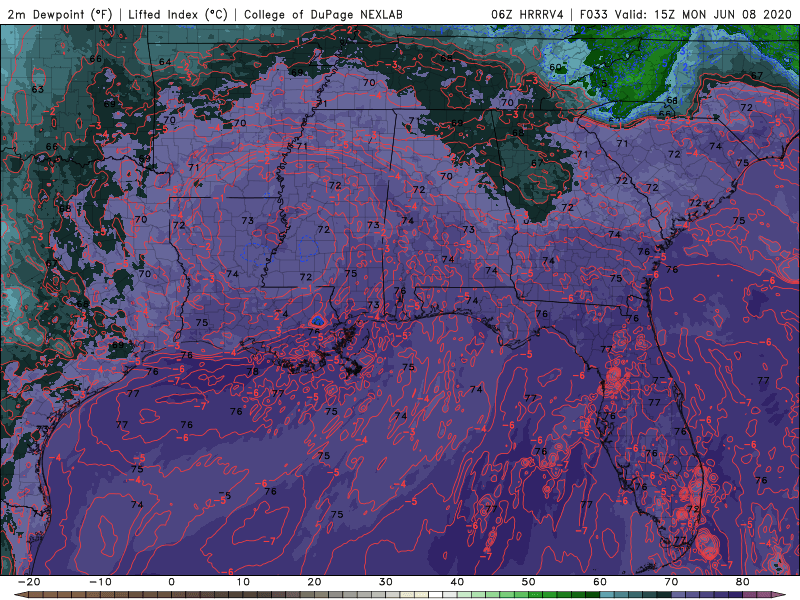
Task: Click the -20 label on the color scale
Action: coord(29,582)
